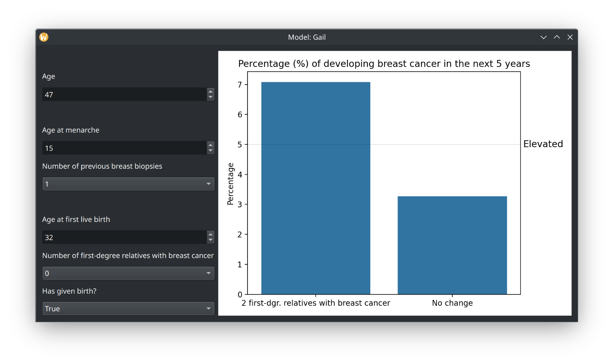The image size is (613, 364).
Task: Decrease Age with the down arrow
Action: 210,97
